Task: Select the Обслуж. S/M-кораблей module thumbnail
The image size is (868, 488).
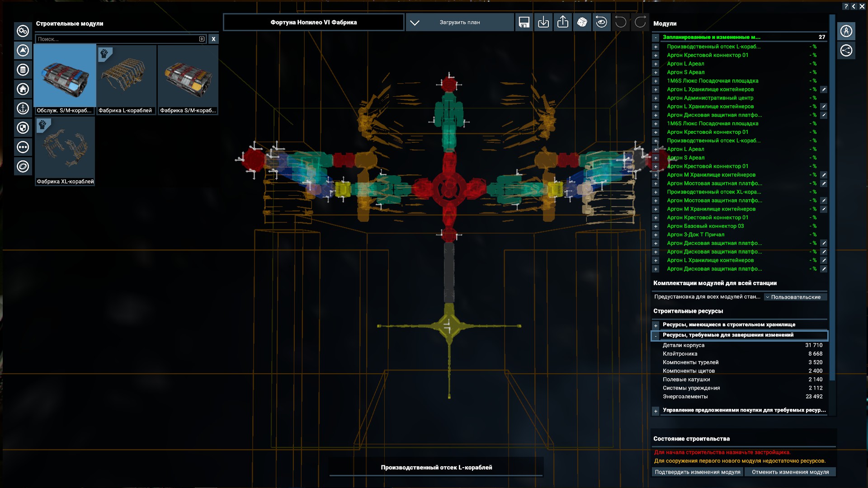Action: click(65, 80)
